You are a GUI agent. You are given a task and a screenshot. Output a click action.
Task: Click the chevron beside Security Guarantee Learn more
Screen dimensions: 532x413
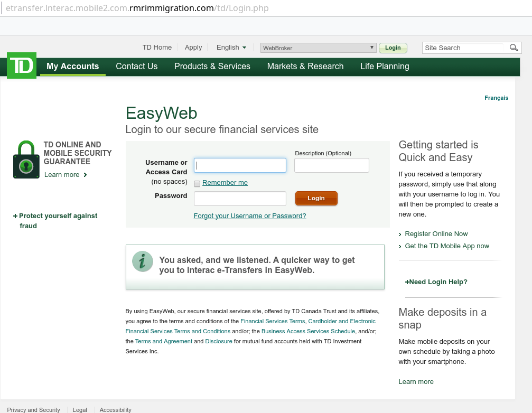86,175
